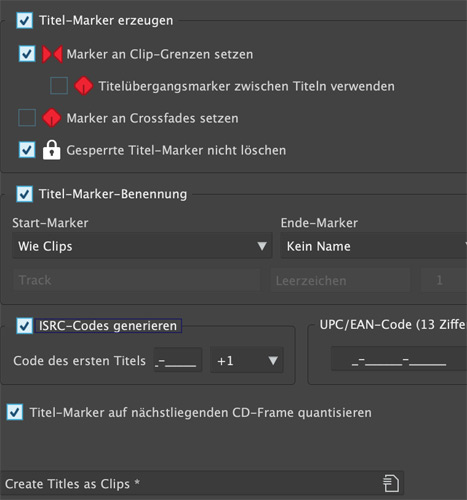Click the numbering start field showing '1'
The image size is (467, 500).
[x=443, y=280]
